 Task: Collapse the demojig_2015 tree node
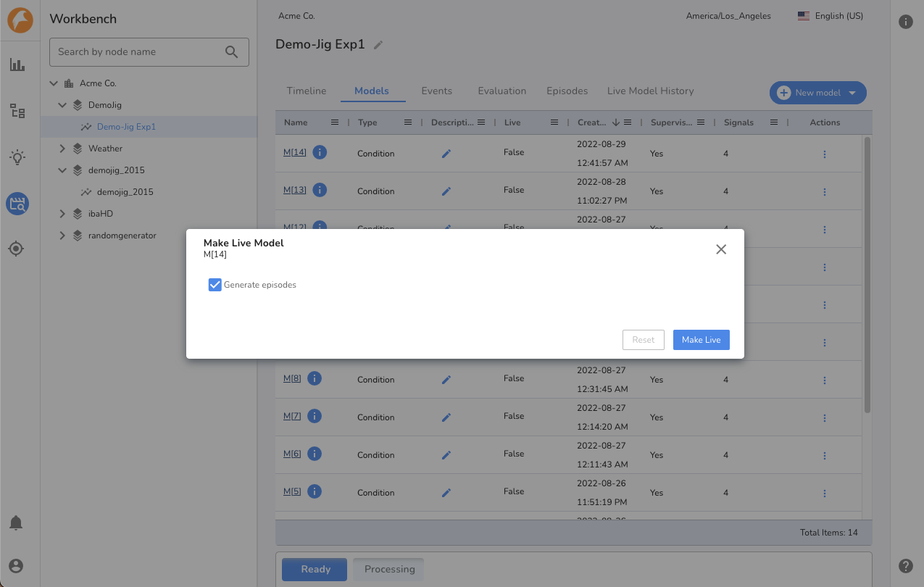tap(62, 170)
